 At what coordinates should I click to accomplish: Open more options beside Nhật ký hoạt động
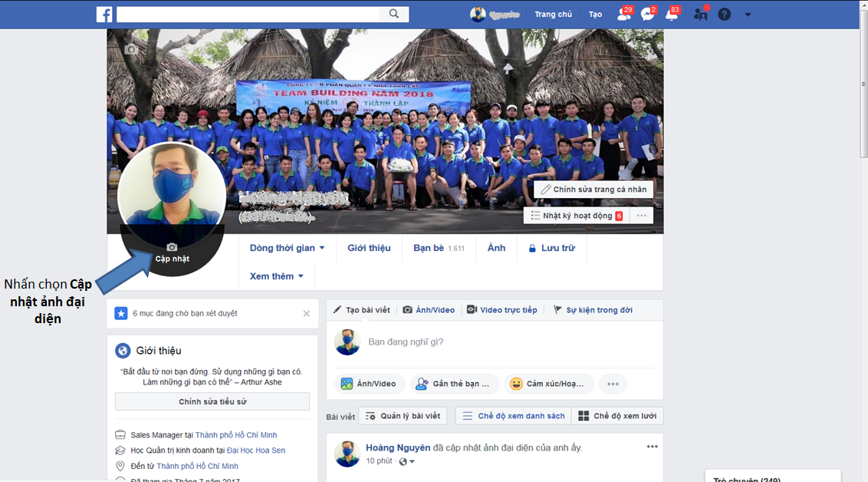point(642,216)
